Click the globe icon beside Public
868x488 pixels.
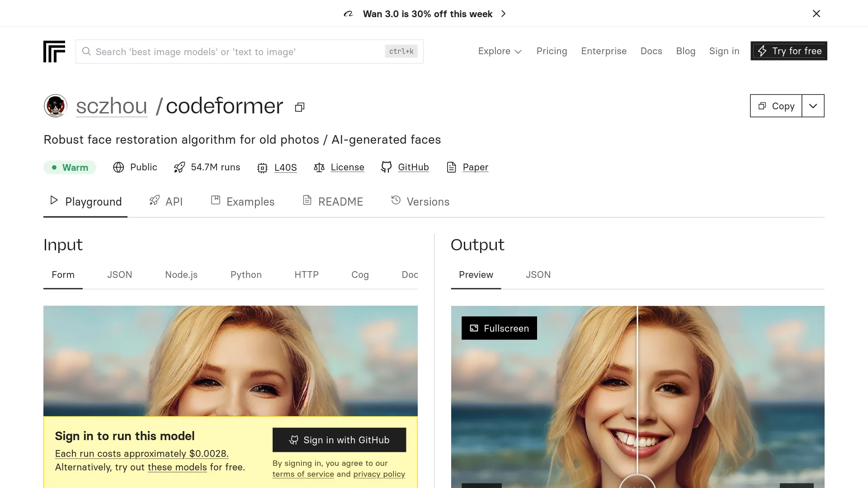click(x=118, y=167)
